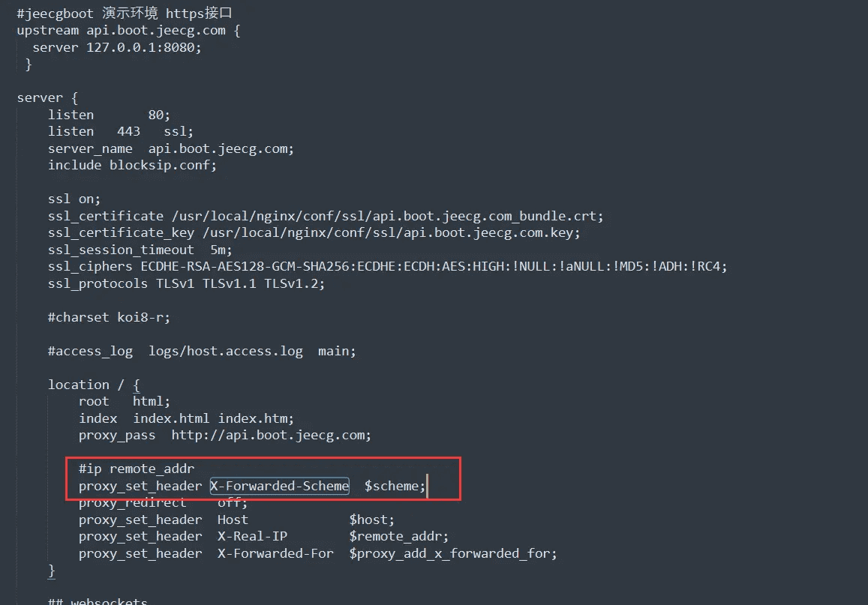Click the ssl_session_timeout 5m line
Image resolution: width=868 pixels, height=605 pixels.
(x=140, y=250)
